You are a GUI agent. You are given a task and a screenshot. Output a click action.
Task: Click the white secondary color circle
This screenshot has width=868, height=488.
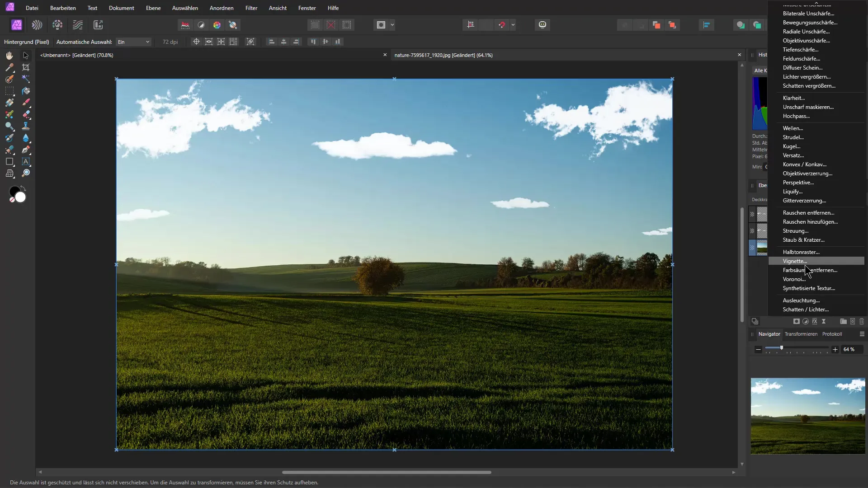pyautogui.click(x=21, y=197)
